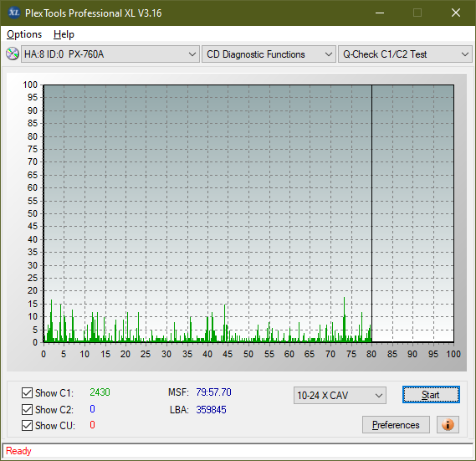Screen dimensions: 476x461
Task: Select the 10-24 X CAV speed dropdown
Action: point(340,396)
